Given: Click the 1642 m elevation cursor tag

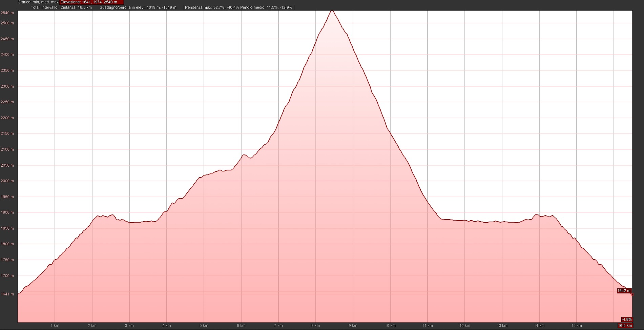Looking at the screenshot, I should coord(624,291).
